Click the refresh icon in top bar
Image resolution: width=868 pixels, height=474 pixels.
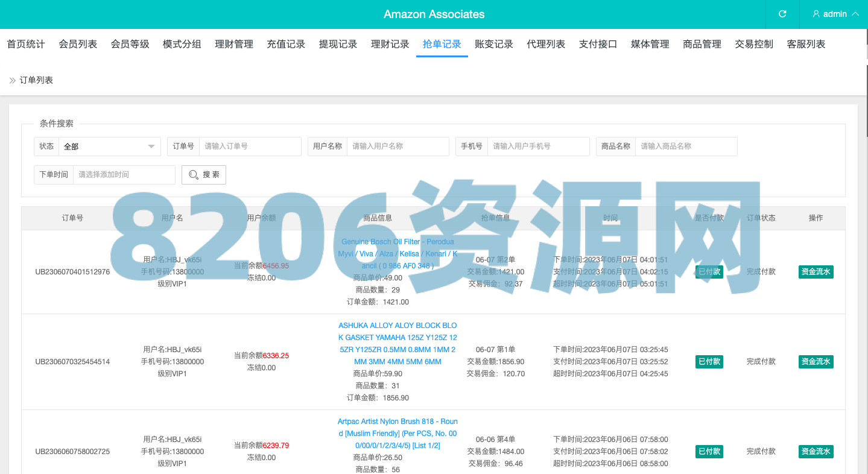[x=782, y=14]
